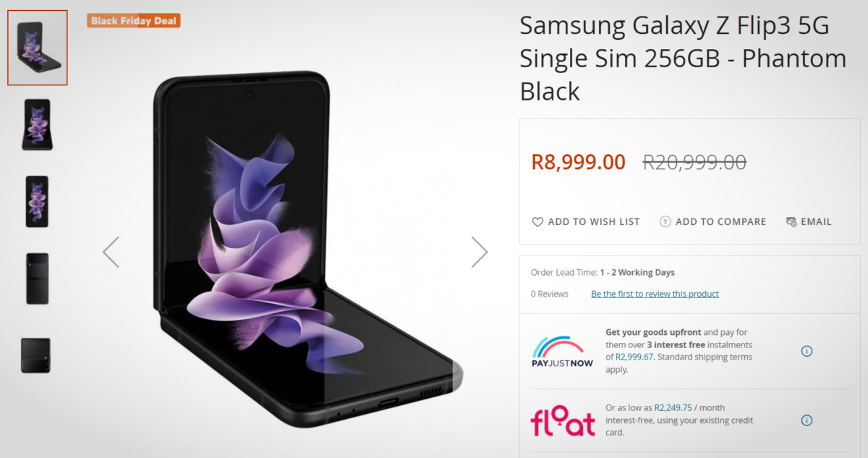This screenshot has width=868, height=458.
Task: Select the first half-folded phone thumbnail
Action: pyautogui.click(x=38, y=48)
